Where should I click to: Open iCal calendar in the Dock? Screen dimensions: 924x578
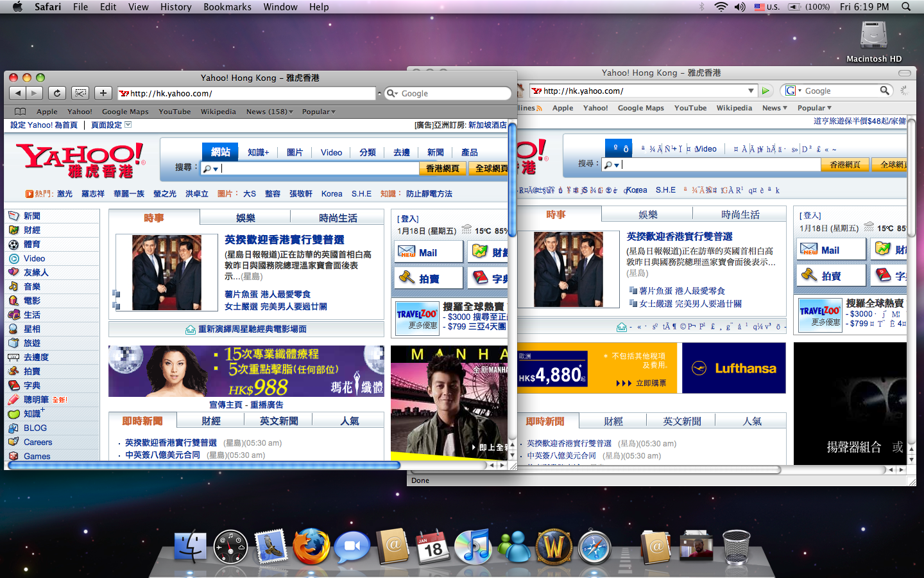tap(432, 547)
